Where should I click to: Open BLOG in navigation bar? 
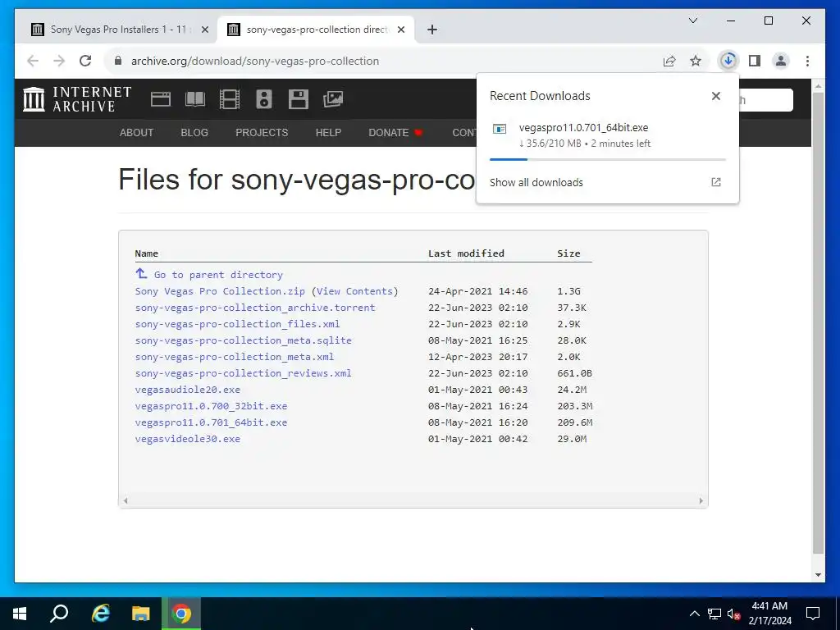(x=194, y=132)
